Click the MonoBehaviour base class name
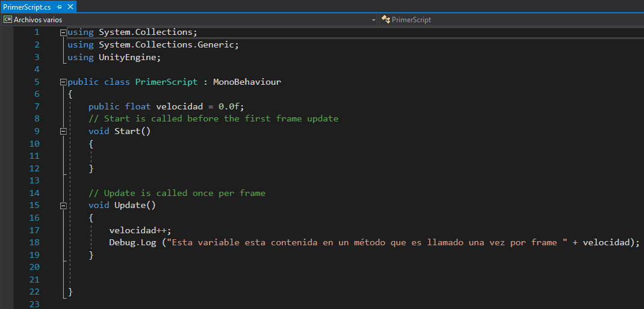Screen dimensions: 644x309 (x=247, y=82)
